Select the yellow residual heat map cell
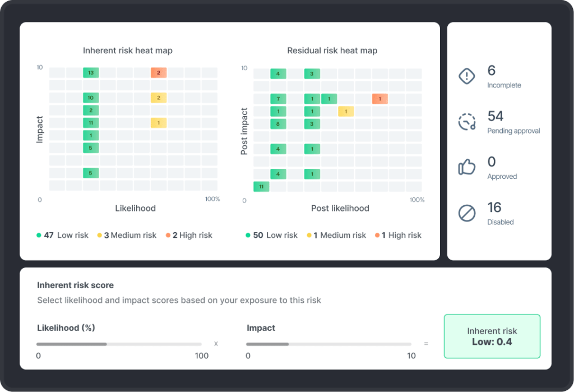574x392 pixels. 346,112
